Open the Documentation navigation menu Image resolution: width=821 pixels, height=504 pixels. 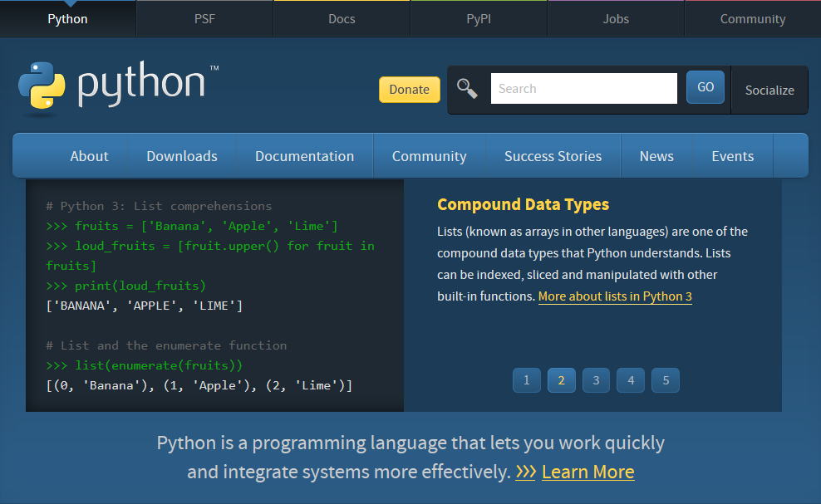305,156
